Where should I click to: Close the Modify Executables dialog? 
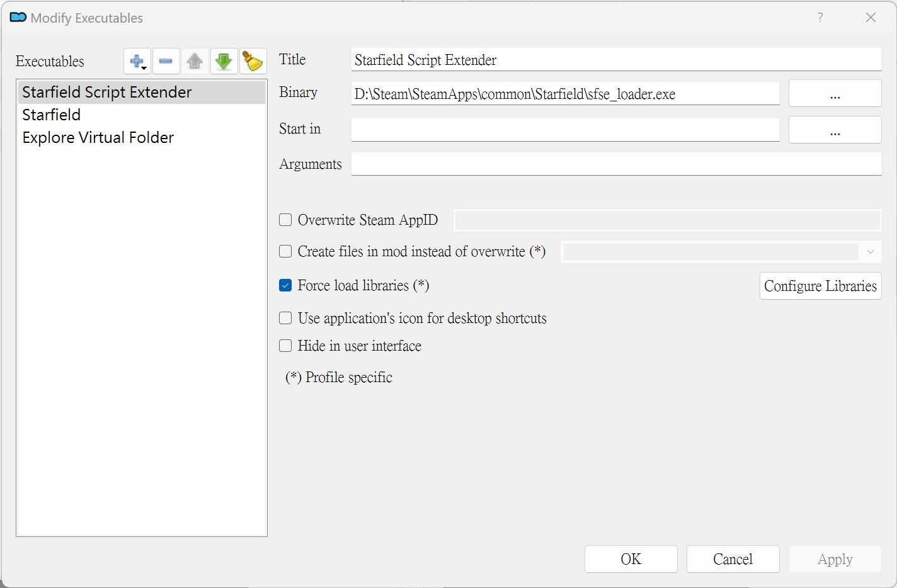click(x=871, y=18)
